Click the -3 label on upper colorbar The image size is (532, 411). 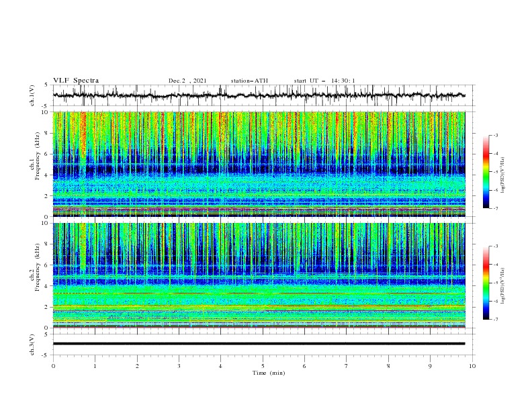[495, 135]
